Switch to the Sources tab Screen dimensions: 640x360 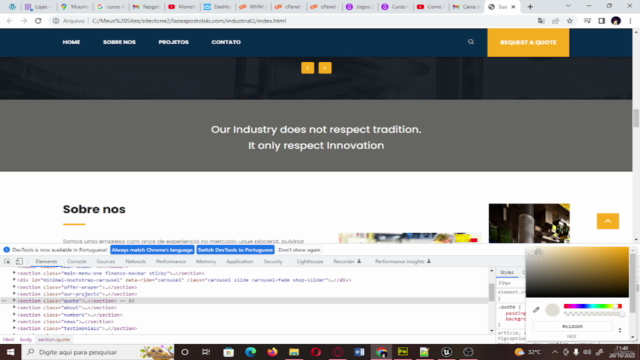(x=106, y=261)
